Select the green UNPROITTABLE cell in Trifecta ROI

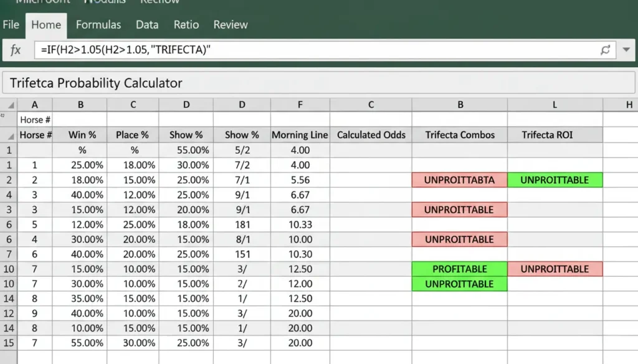point(555,180)
